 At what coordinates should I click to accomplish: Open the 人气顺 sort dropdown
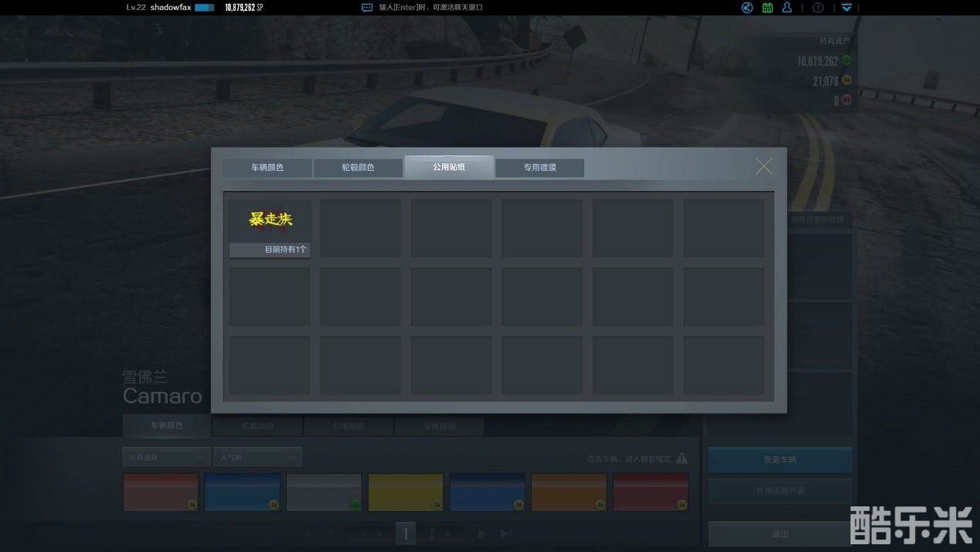257,458
